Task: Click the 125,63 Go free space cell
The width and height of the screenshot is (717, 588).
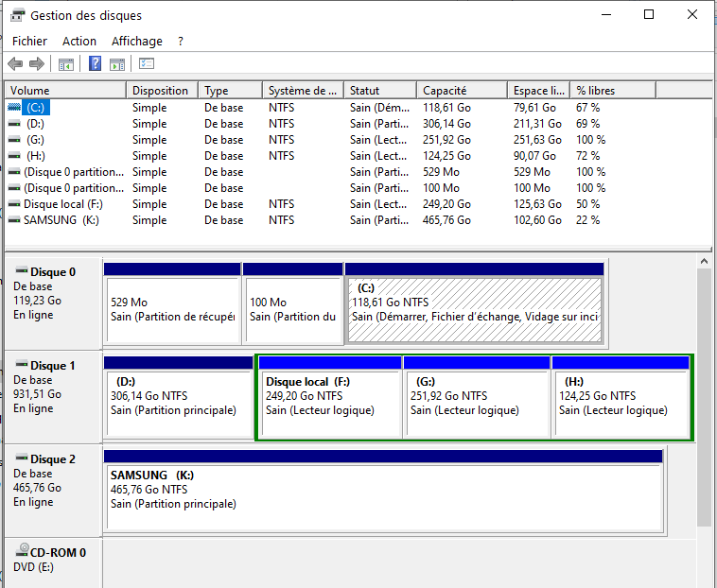Action: pyautogui.click(x=537, y=204)
